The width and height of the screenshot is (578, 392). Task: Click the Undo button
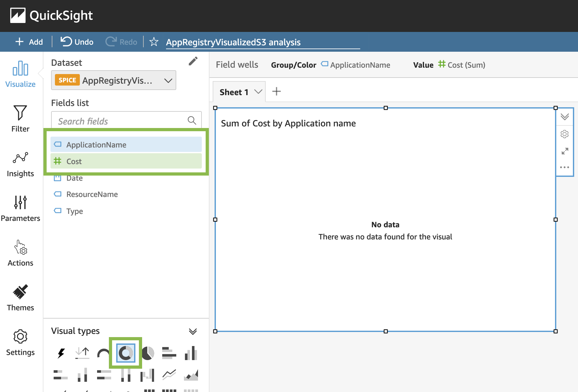76,41
